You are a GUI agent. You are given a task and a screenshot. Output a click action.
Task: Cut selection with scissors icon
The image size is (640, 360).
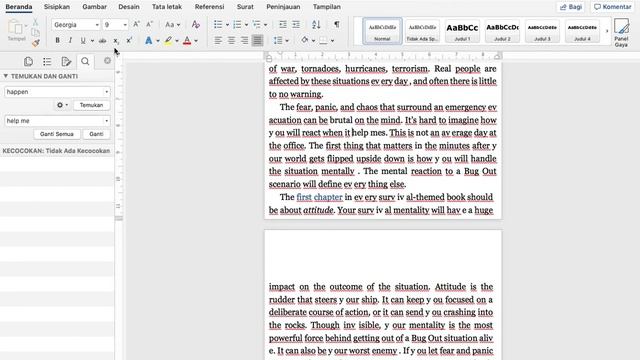36,22
